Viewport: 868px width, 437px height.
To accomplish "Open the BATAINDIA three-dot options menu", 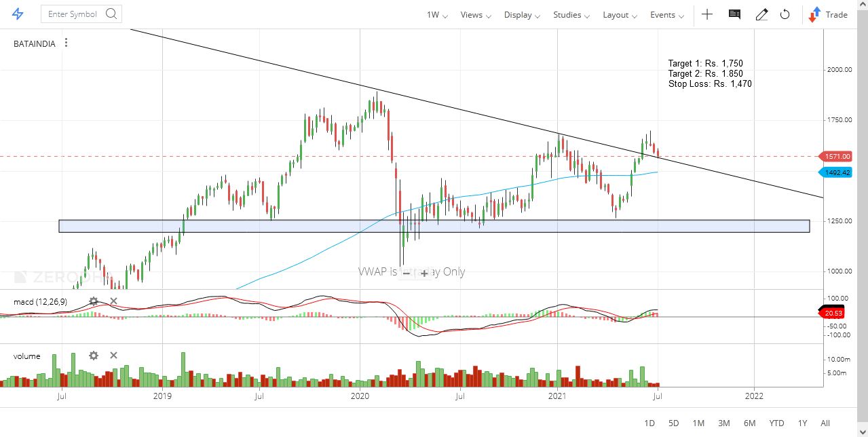I will pos(66,43).
